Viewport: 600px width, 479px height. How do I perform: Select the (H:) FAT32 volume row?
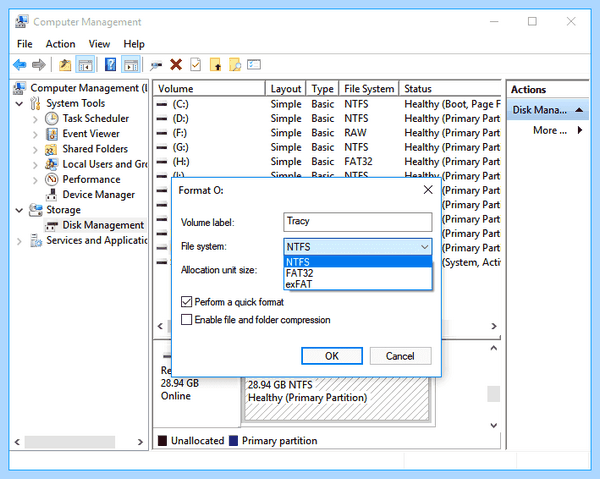click(x=328, y=162)
